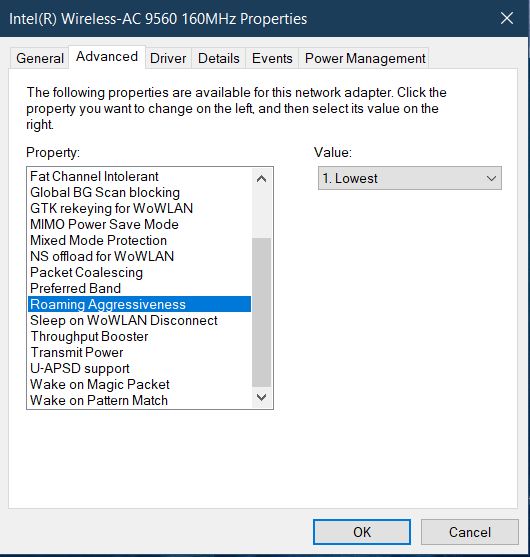Click the property list scroll down arrow
This screenshot has width=530, height=557.
pyautogui.click(x=261, y=397)
